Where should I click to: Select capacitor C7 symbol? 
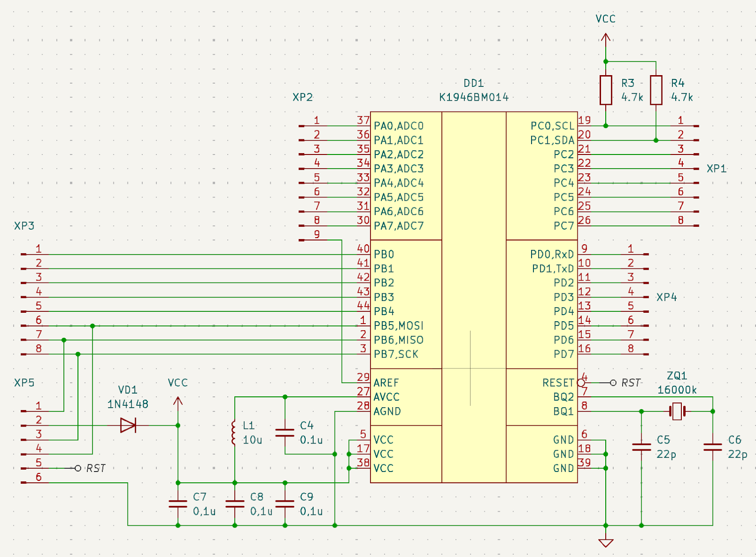[178, 504]
